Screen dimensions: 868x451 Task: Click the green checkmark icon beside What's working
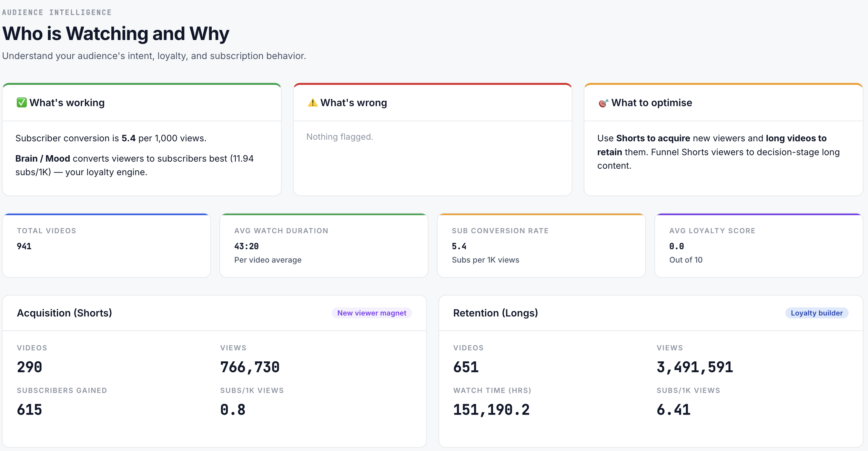22,102
